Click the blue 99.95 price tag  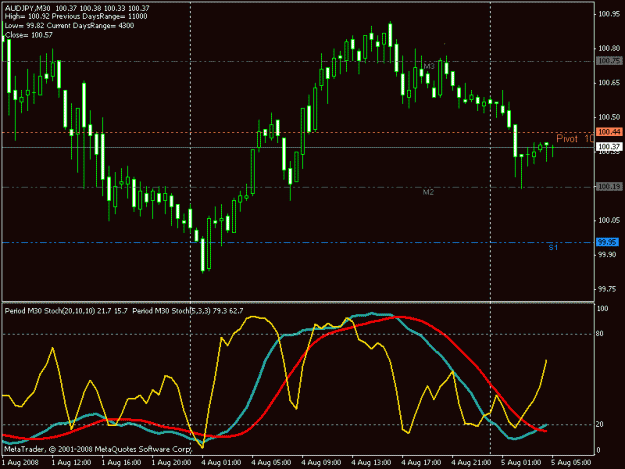[607, 242]
